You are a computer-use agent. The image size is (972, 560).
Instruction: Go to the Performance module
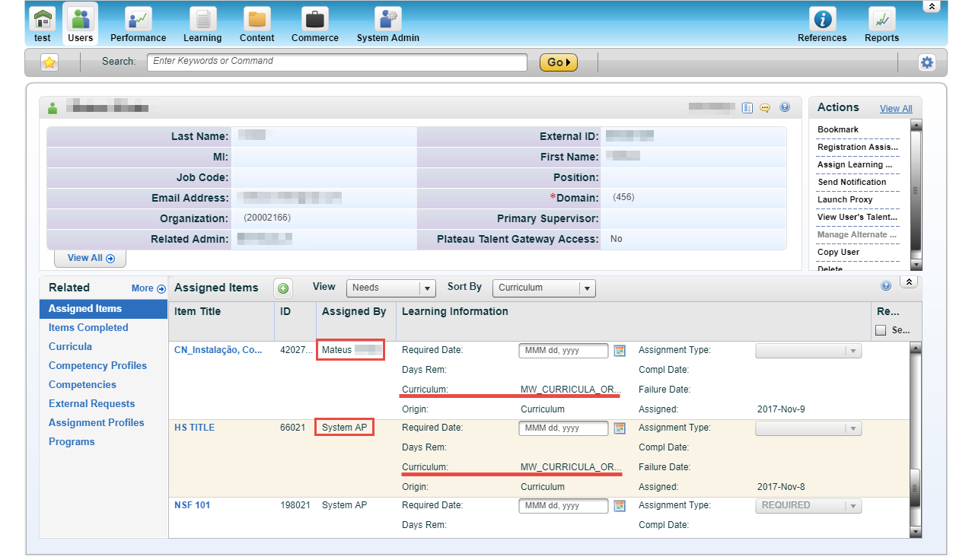pos(138,24)
